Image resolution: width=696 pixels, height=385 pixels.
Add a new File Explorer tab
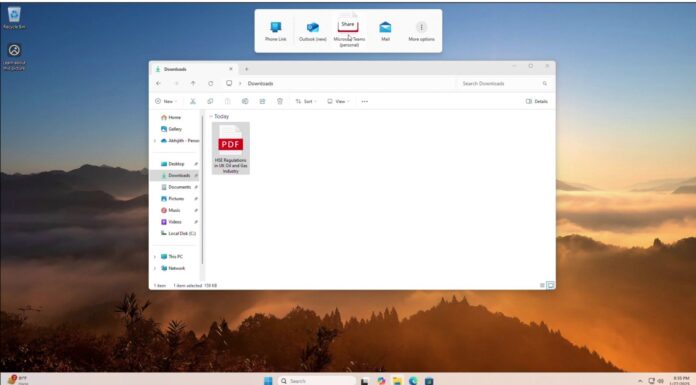tap(246, 69)
